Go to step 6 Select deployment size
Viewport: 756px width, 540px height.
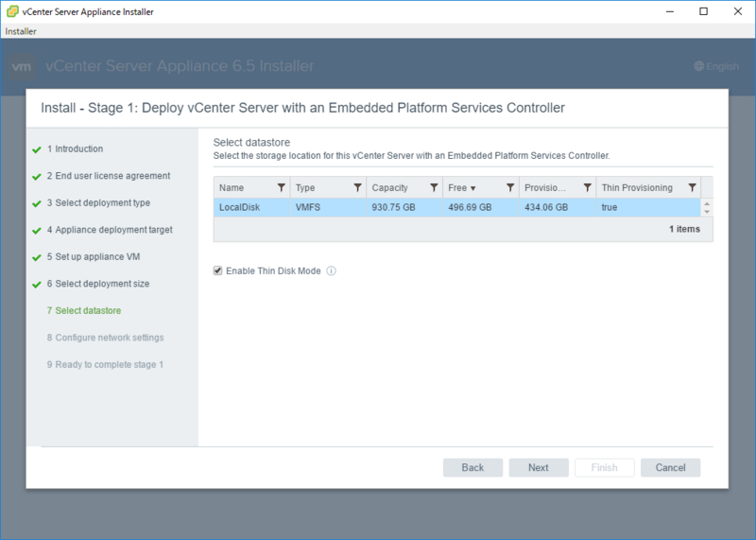(x=98, y=284)
